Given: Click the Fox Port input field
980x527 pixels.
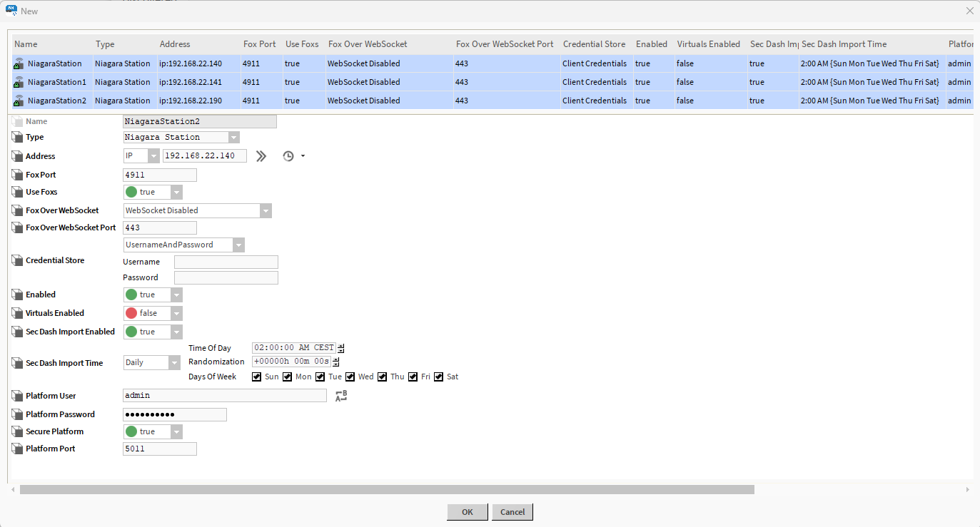Looking at the screenshot, I should pos(160,175).
